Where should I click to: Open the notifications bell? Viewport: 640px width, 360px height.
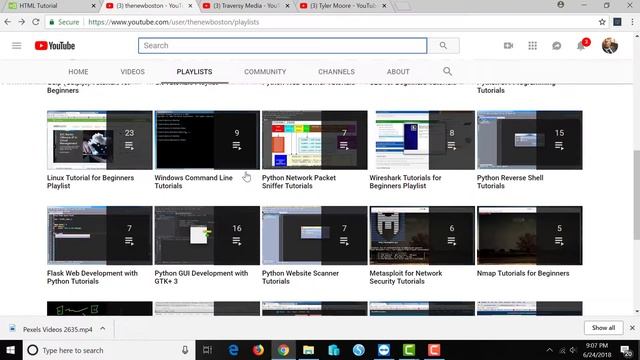pos(581,46)
